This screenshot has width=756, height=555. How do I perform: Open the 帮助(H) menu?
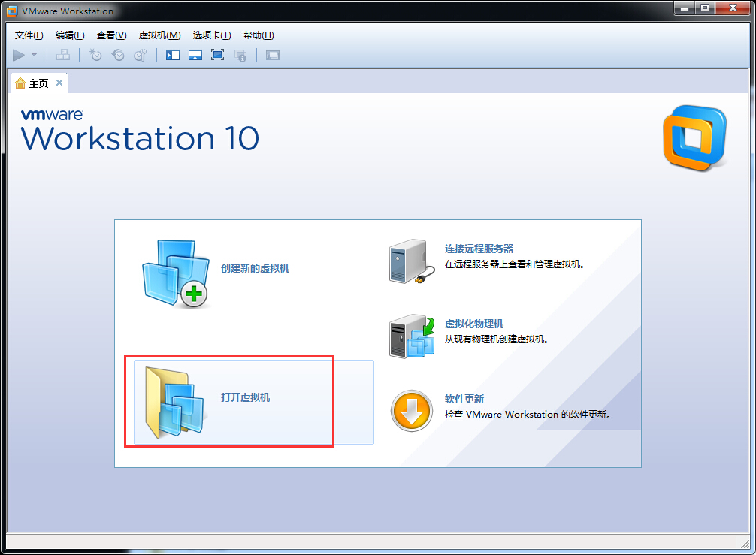[259, 35]
